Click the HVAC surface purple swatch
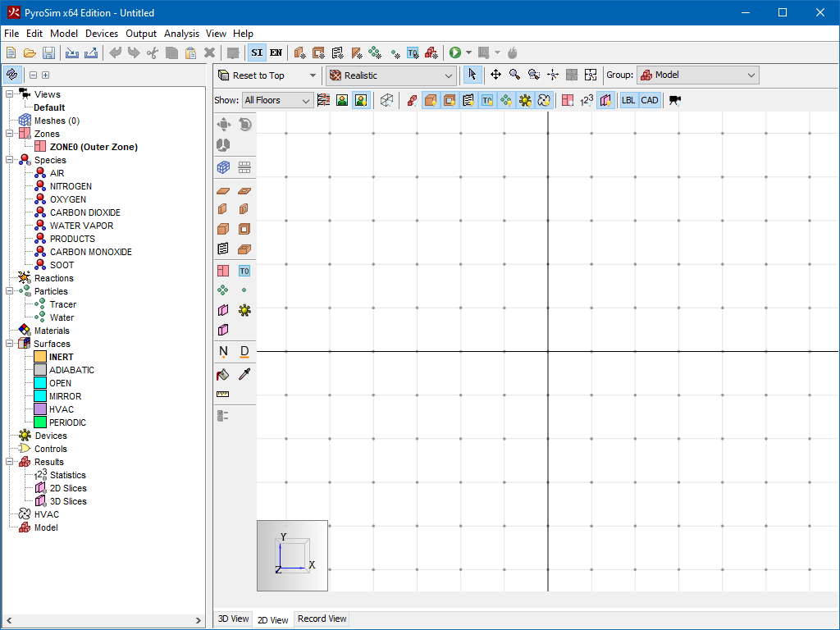The height and width of the screenshot is (630, 840). click(x=40, y=409)
